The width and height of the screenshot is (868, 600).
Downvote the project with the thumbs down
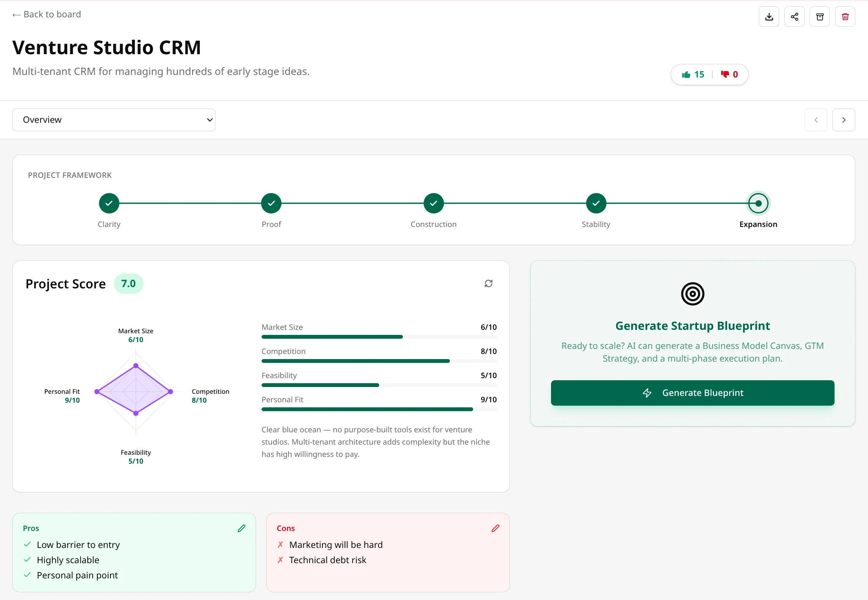729,74
